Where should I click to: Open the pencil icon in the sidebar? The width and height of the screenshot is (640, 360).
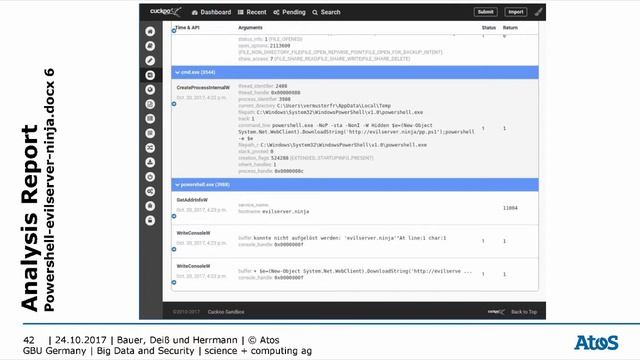coord(150,60)
